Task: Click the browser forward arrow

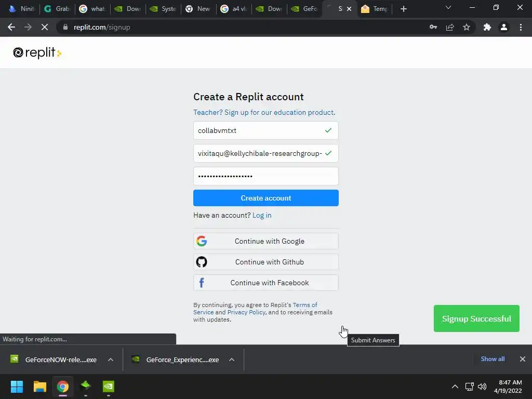Action: (x=28, y=27)
